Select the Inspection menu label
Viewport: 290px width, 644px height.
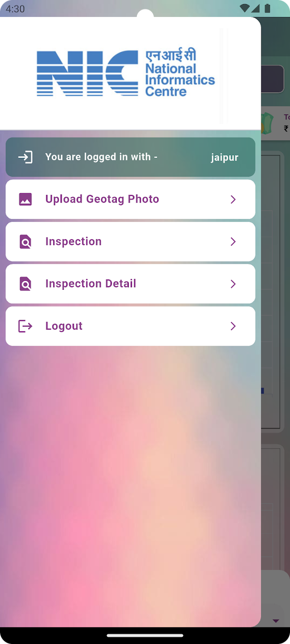[73, 241]
